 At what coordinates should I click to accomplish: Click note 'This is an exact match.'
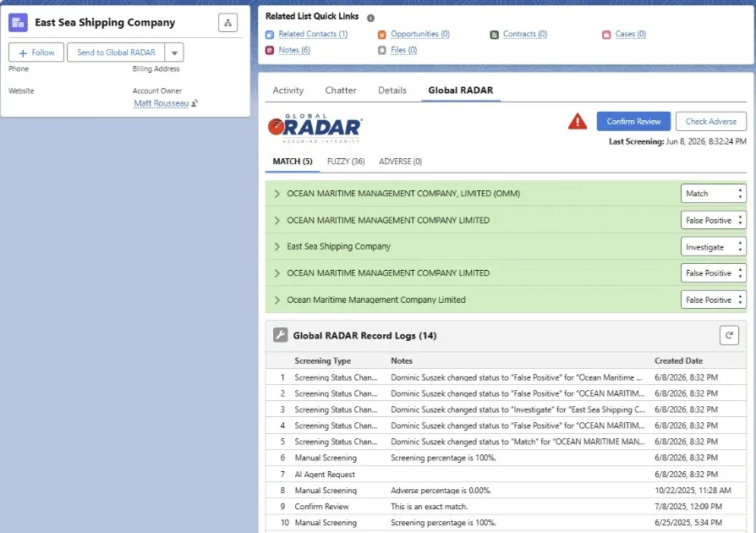point(429,507)
